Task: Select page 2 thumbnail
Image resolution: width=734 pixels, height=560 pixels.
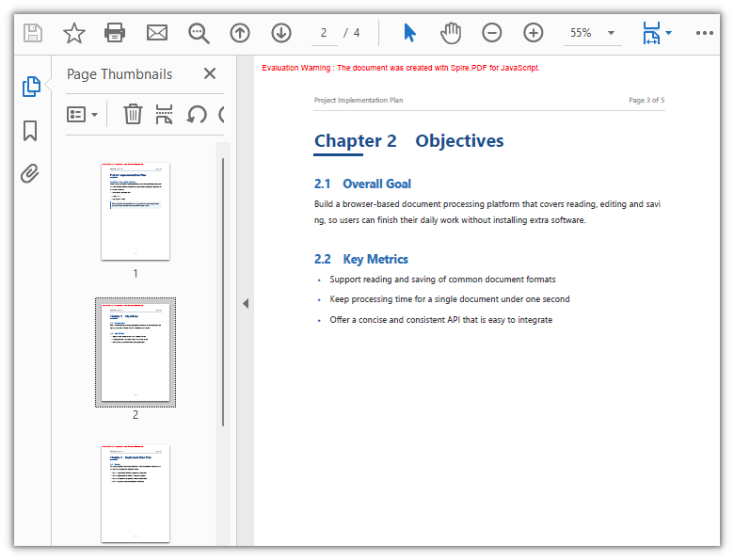Action: [136, 352]
